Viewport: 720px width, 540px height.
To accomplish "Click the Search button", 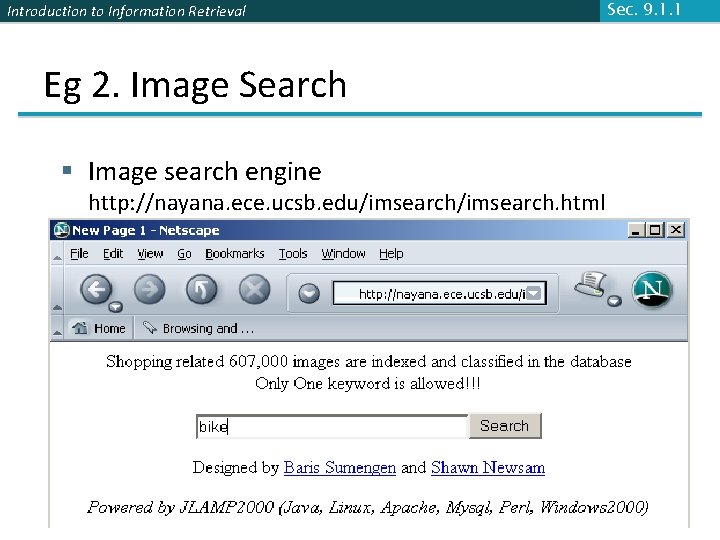I will click(505, 426).
